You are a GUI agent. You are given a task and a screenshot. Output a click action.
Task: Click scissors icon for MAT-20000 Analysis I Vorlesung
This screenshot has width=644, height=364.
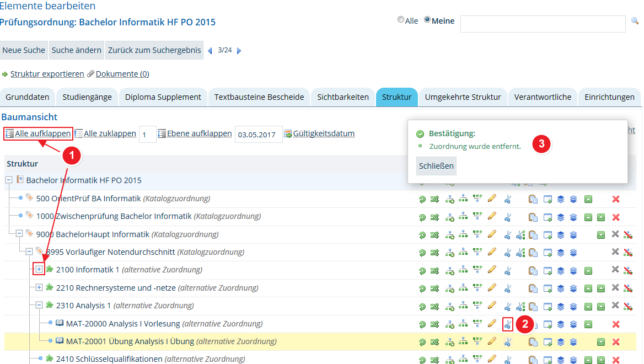point(508,324)
